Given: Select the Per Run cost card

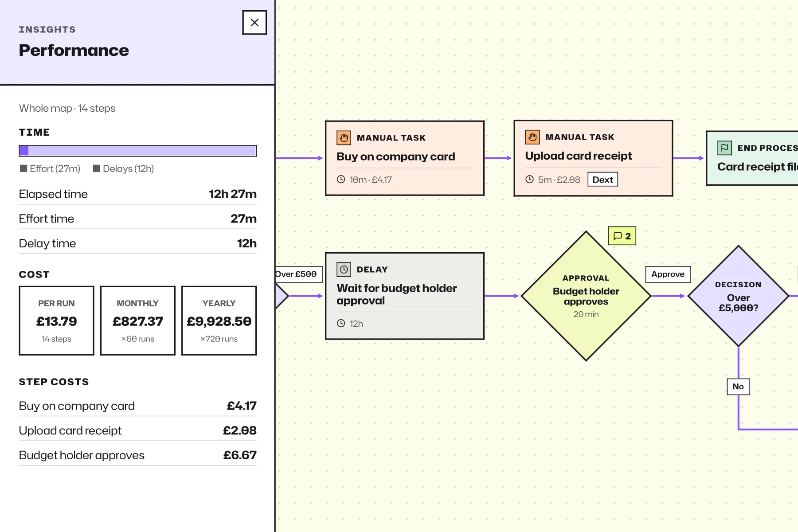Looking at the screenshot, I should [57, 321].
